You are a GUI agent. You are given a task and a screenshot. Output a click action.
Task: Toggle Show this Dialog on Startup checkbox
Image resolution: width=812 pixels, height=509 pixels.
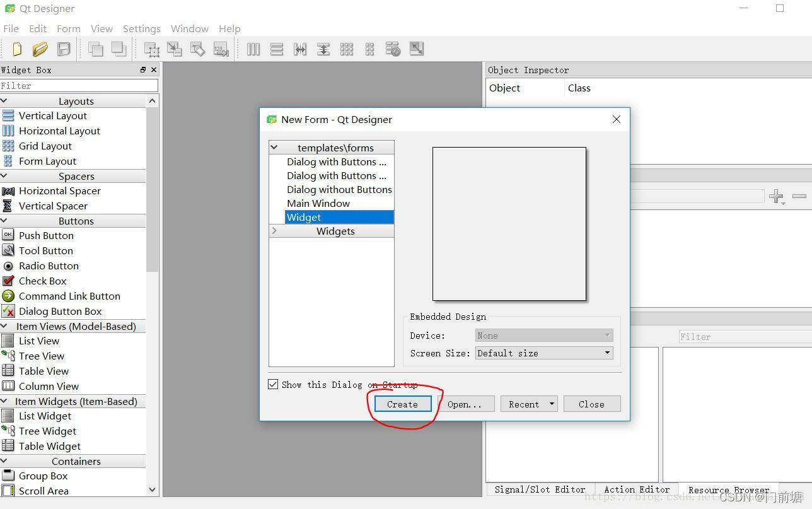[273, 384]
